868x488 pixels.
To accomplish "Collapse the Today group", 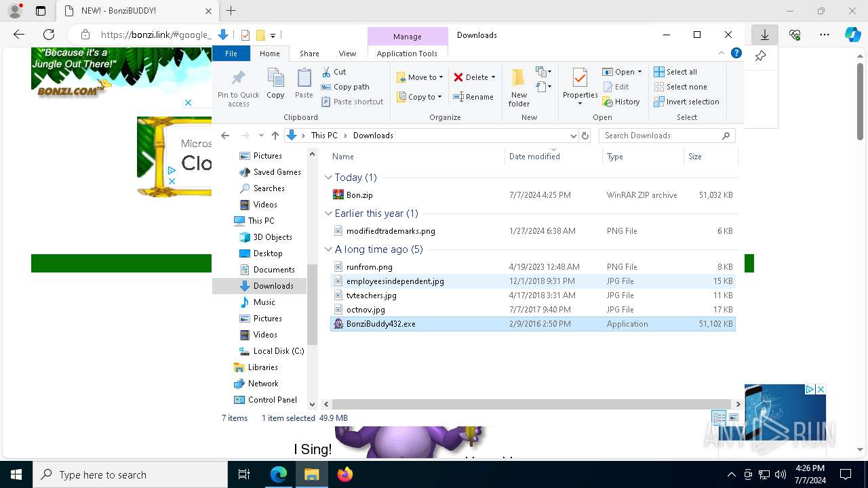I will (329, 178).
